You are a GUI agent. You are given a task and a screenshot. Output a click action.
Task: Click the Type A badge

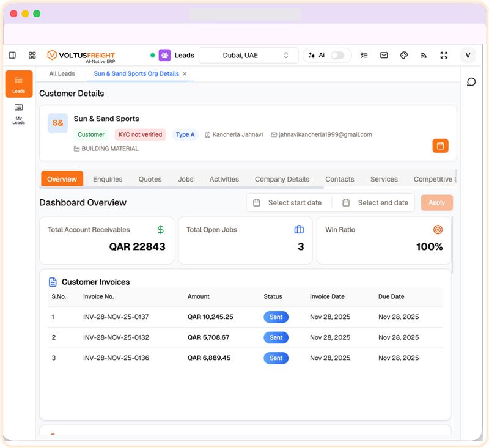click(x=185, y=134)
